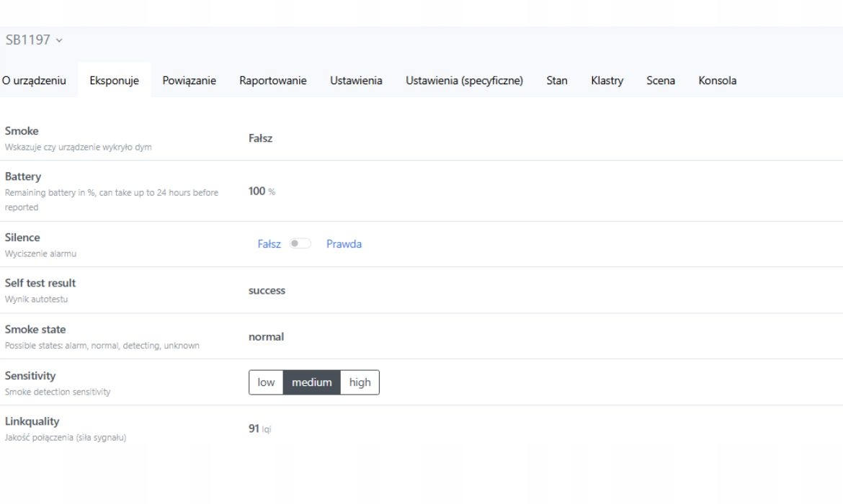Go to the Raportowanie tab
This screenshot has width=843, height=504.
click(x=273, y=81)
